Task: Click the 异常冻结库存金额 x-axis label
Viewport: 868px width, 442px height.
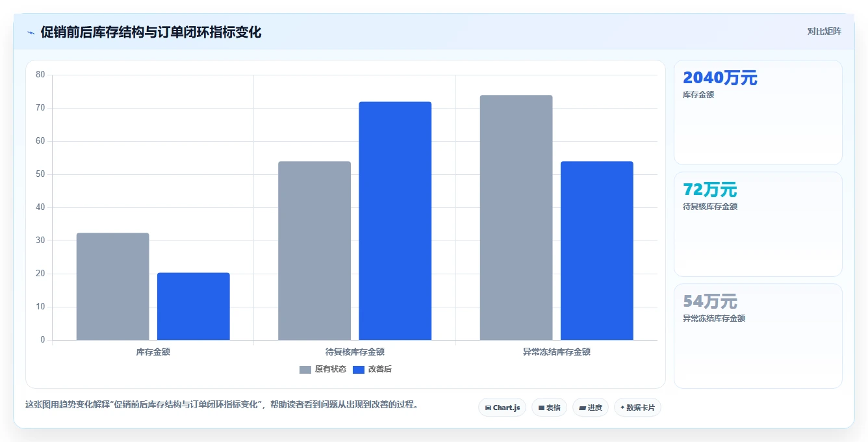Action: (557, 352)
